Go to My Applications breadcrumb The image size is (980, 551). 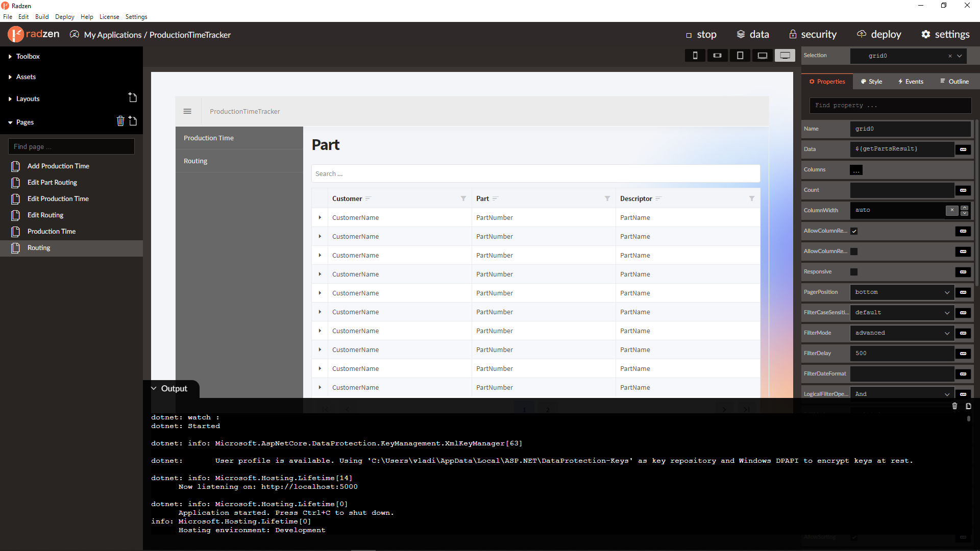click(113, 35)
